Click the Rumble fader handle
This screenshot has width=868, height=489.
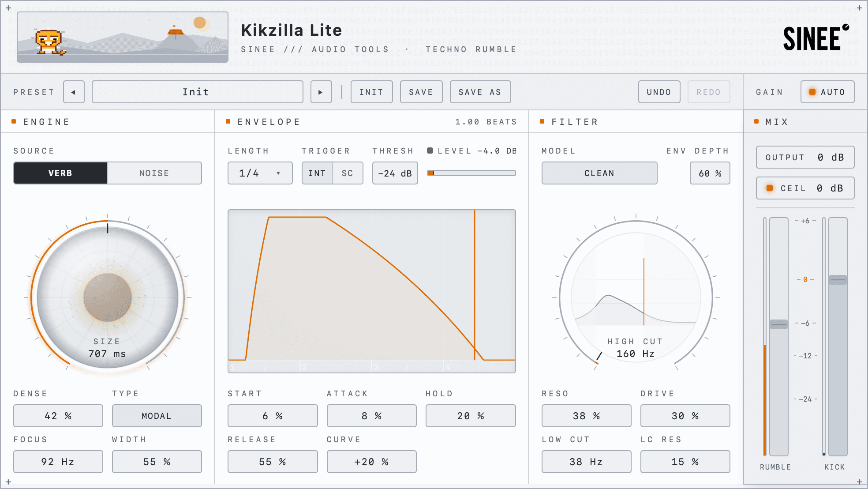[x=779, y=324]
